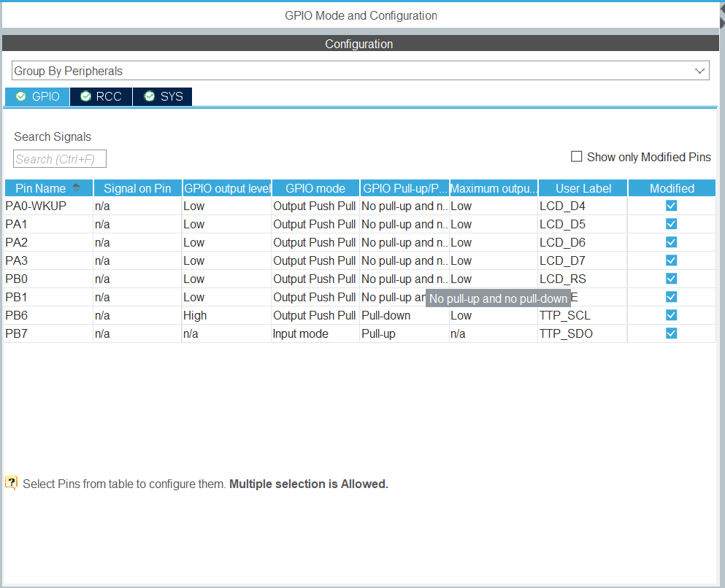Toggle Modified checkbox for PA1 row
This screenshot has width=725, height=588.
click(x=672, y=224)
